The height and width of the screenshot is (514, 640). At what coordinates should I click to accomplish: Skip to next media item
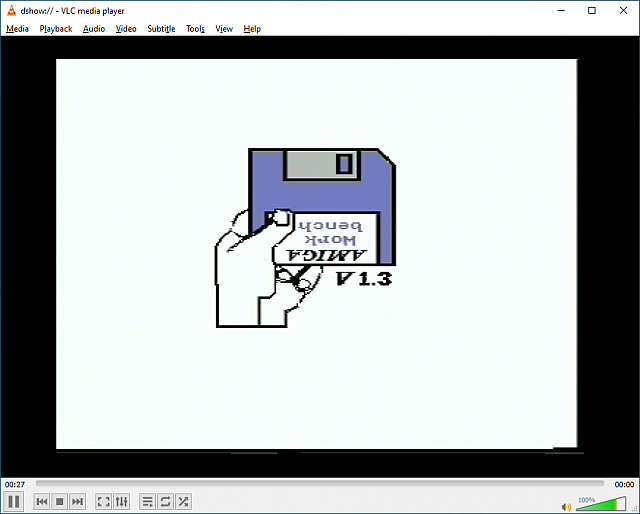77,501
